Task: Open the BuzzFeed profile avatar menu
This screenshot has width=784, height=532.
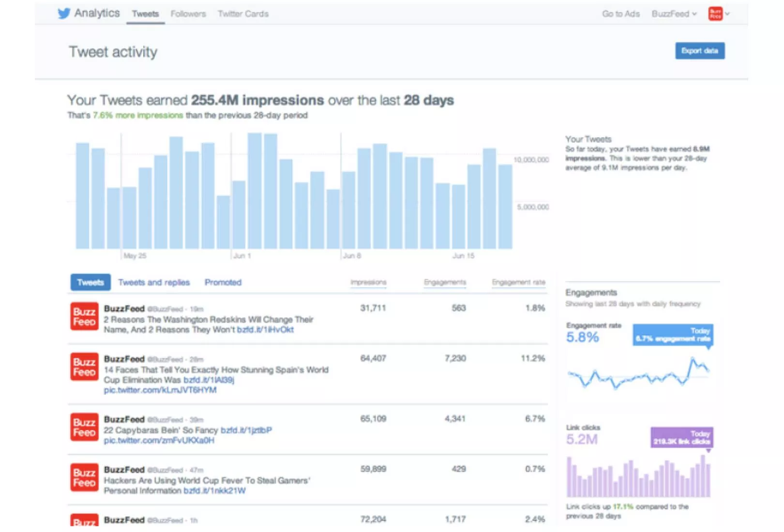Action: (x=715, y=14)
